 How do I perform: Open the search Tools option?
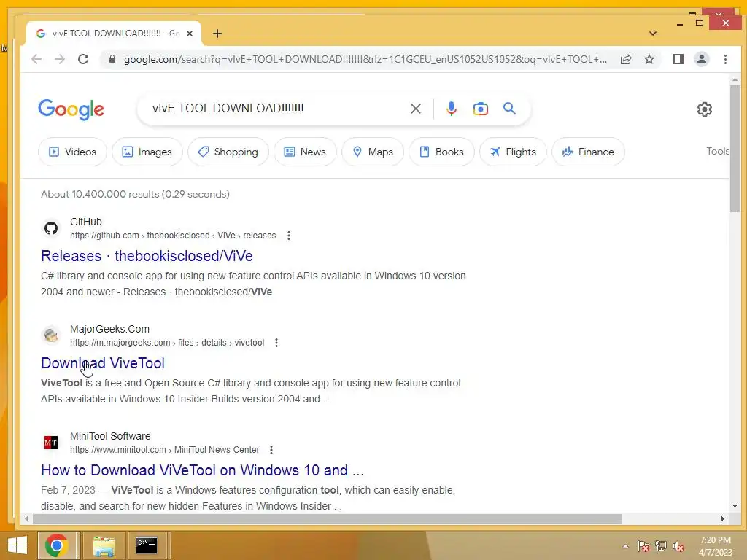click(x=718, y=152)
